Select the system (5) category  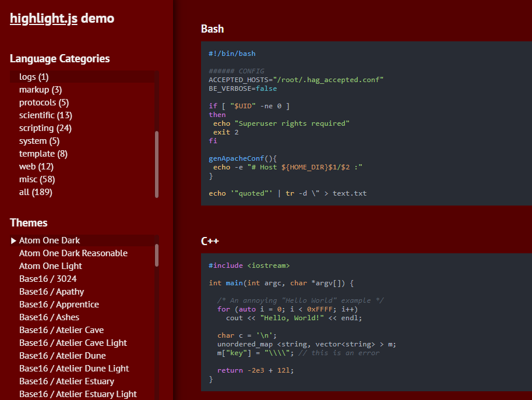click(x=39, y=141)
